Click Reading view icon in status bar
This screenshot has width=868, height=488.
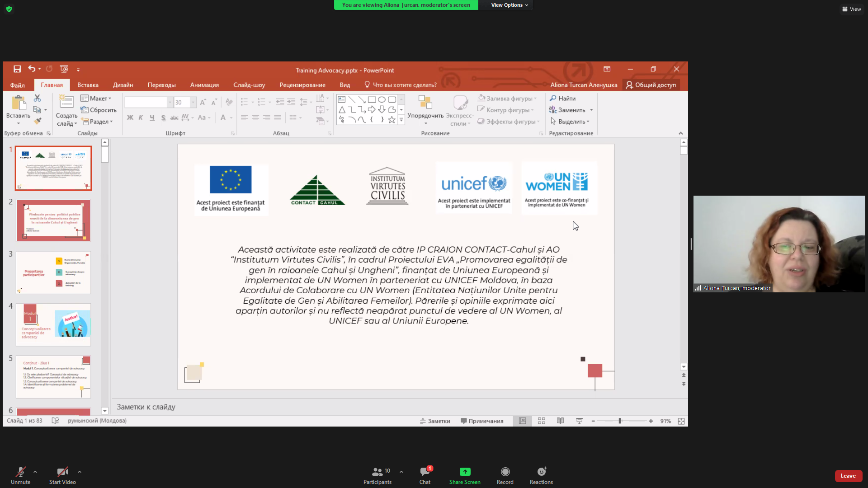[560, 421]
